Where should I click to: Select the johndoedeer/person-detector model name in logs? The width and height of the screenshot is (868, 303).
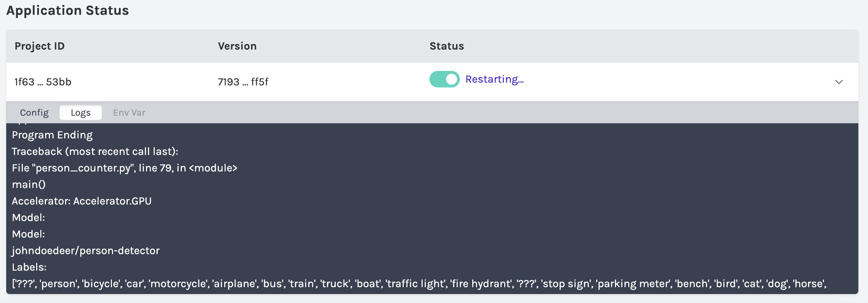point(85,250)
